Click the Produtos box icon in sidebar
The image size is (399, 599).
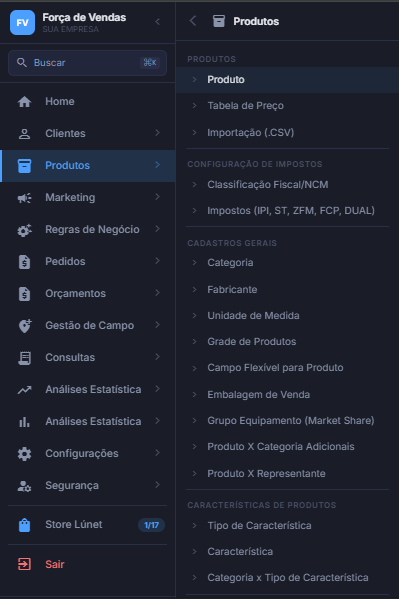click(24, 166)
